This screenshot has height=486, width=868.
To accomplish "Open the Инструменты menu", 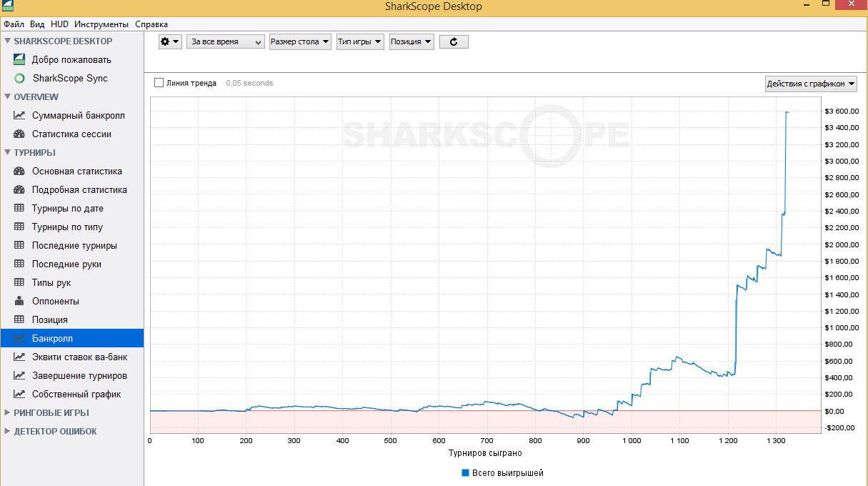I will [101, 24].
